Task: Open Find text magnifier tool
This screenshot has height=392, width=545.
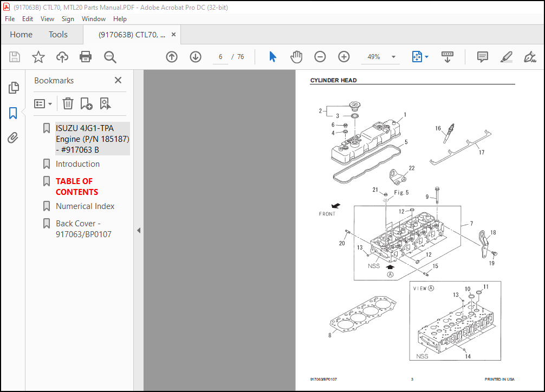Action: coord(110,57)
